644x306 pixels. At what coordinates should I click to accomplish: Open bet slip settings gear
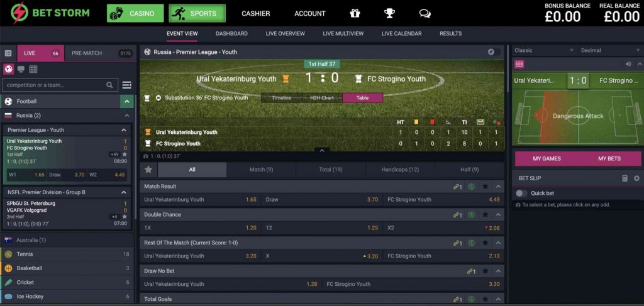636,178
